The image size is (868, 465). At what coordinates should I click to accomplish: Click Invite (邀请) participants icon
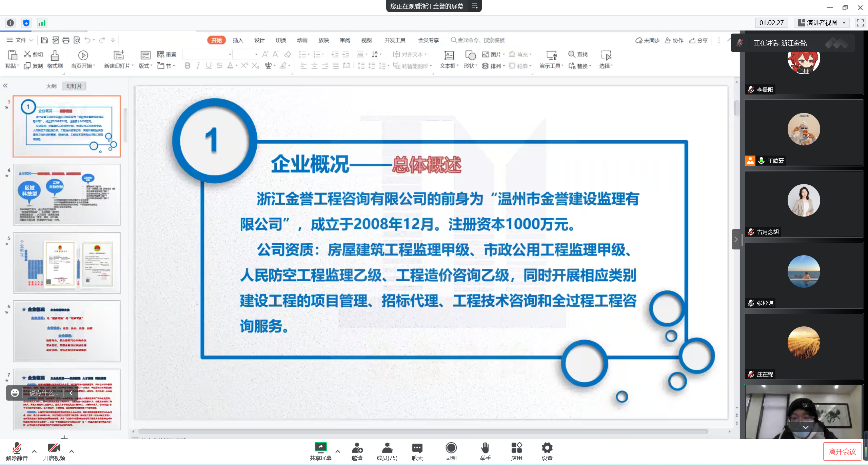coord(357,451)
